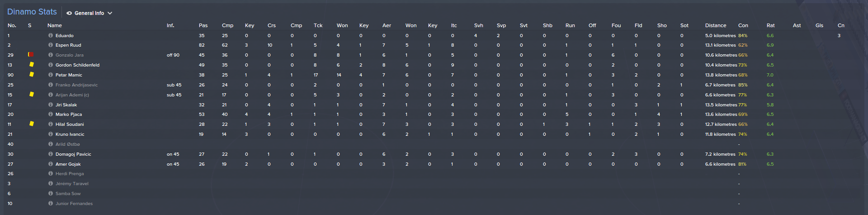The height and width of the screenshot is (215, 868).
Task: Sort table by Distance column
Action: (x=715, y=25)
